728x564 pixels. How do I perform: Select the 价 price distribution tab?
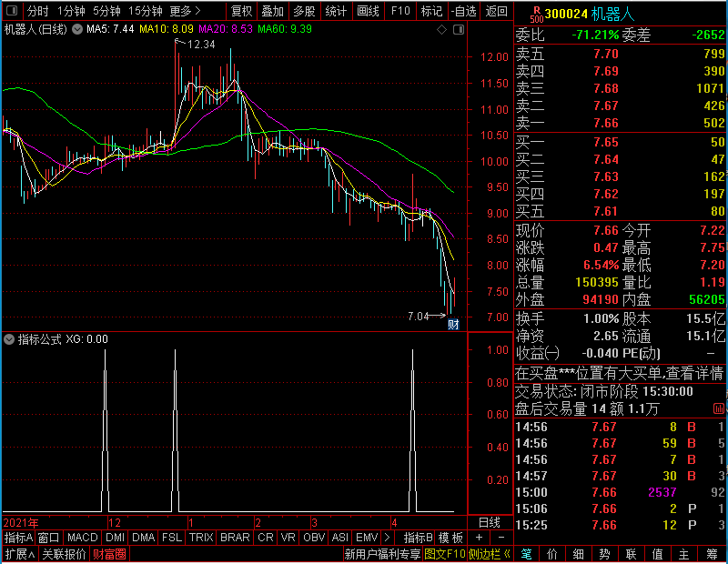click(552, 554)
